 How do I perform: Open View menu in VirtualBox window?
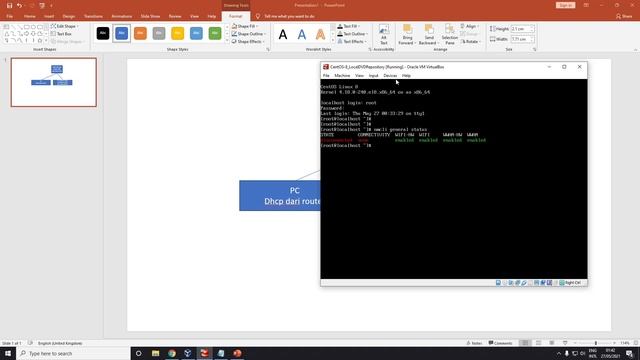(x=359, y=76)
